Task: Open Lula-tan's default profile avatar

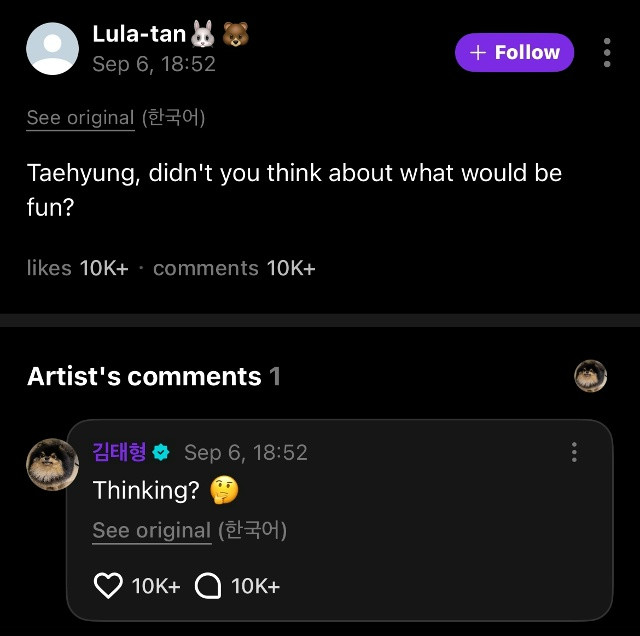Action: click(x=52, y=50)
